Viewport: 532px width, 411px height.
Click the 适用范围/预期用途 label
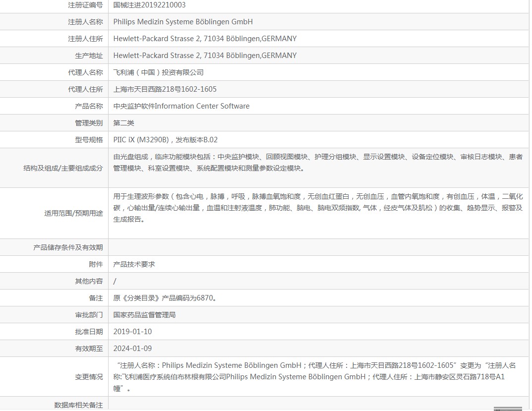click(x=73, y=214)
